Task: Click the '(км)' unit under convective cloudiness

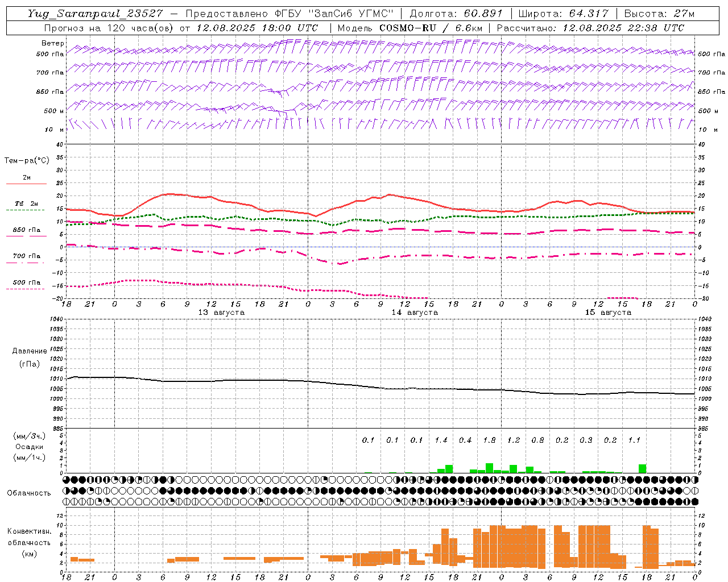Action: point(30,554)
